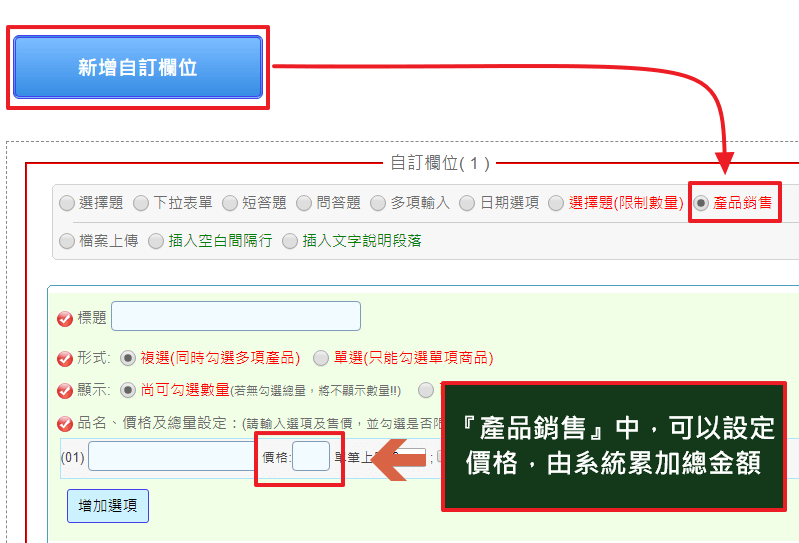Screen dimensions: 799x543
Task: Select 插入文字說明段落 option
Action: [290, 241]
